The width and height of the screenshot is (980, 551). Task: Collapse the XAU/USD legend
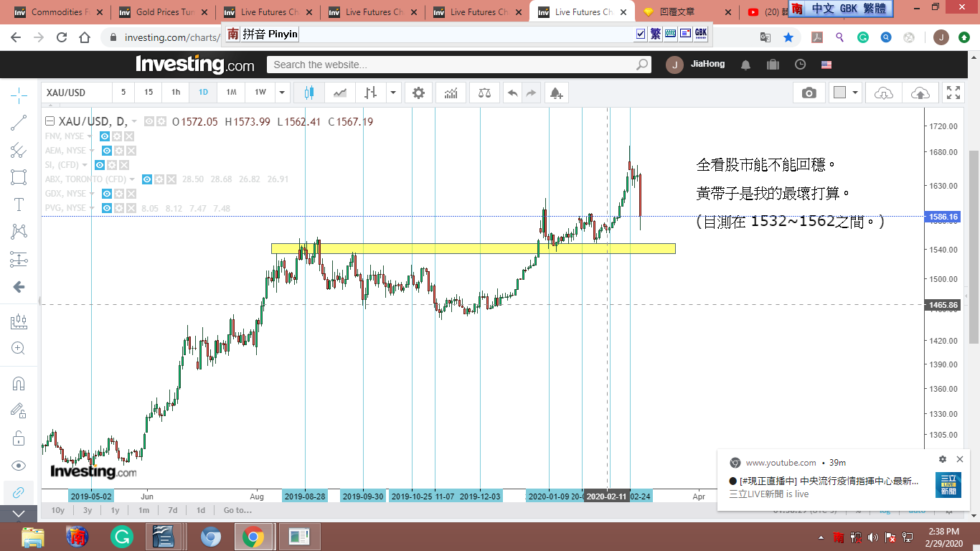pyautogui.click(x=50, y=122)
